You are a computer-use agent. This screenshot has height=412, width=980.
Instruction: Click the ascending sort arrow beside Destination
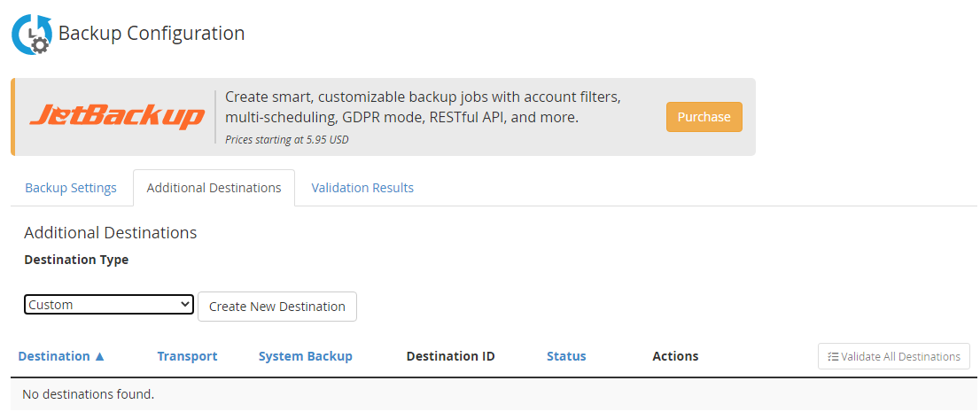point(99,356)
